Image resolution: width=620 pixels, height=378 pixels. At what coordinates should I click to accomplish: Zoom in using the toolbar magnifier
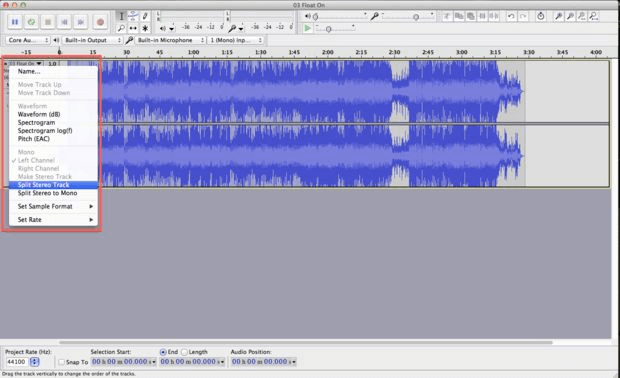558,16
